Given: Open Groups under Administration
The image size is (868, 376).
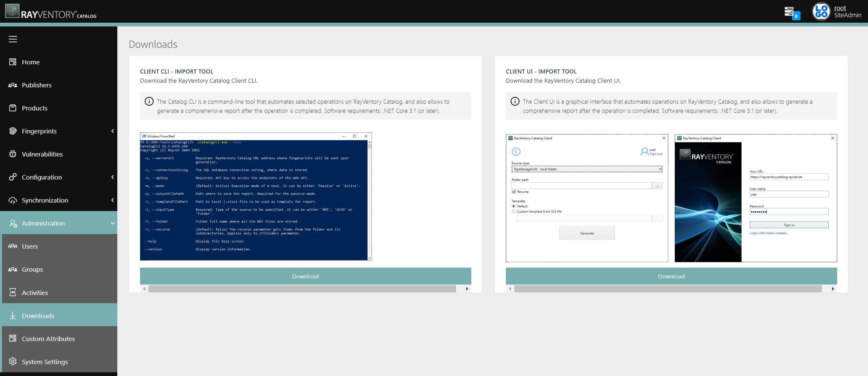Looking at the screenshot, I should [60, 269].
